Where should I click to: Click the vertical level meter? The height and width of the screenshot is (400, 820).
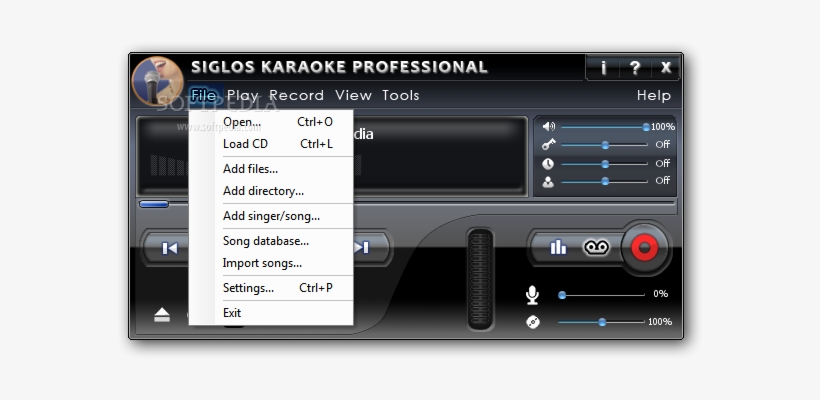click(480, 279)
